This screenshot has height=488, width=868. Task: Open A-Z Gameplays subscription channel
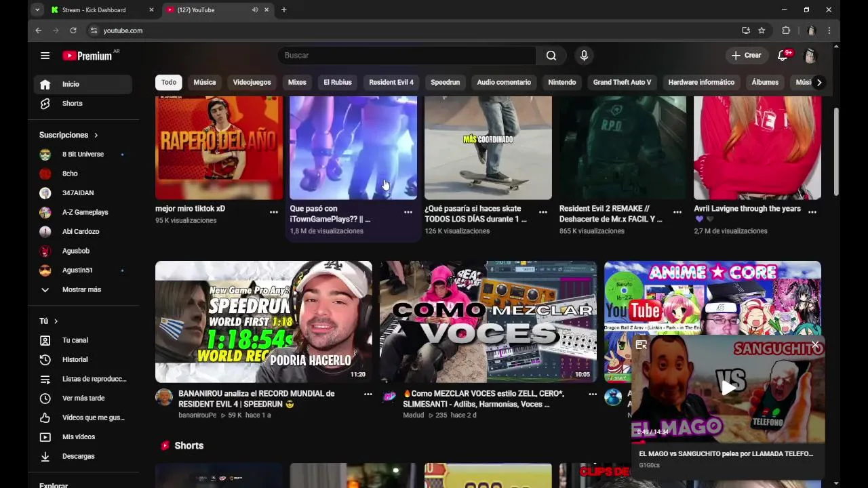point(83,213)
